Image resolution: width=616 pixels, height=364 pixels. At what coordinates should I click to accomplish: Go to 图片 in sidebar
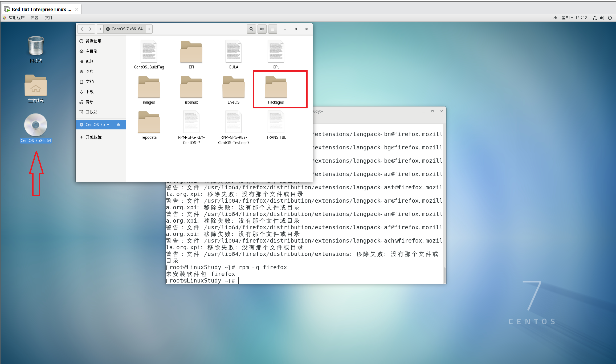[x=101, y=71]
